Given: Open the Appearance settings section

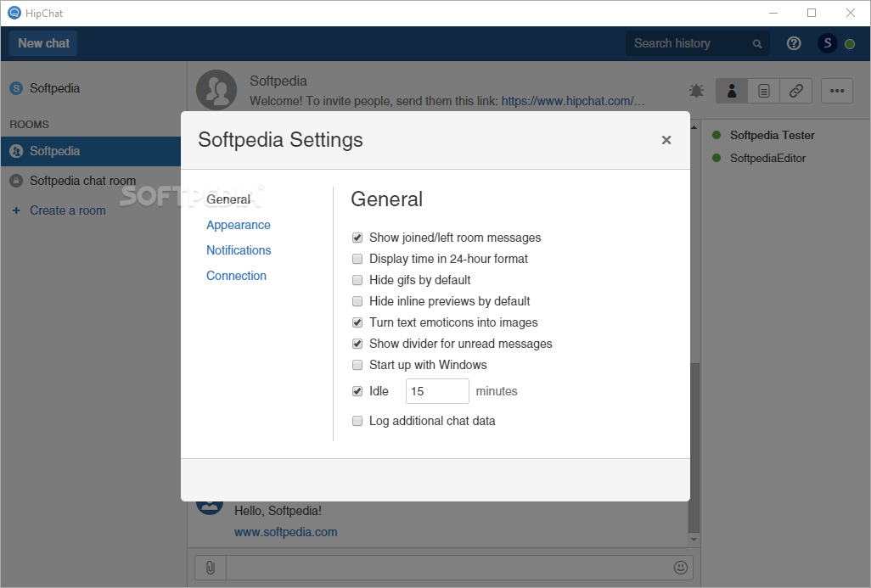Looking at the screenshot, I should [x=239, y=225].
